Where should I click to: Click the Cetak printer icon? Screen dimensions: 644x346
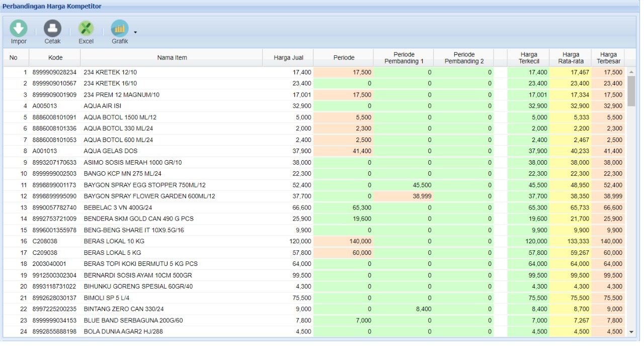[52, 29]
